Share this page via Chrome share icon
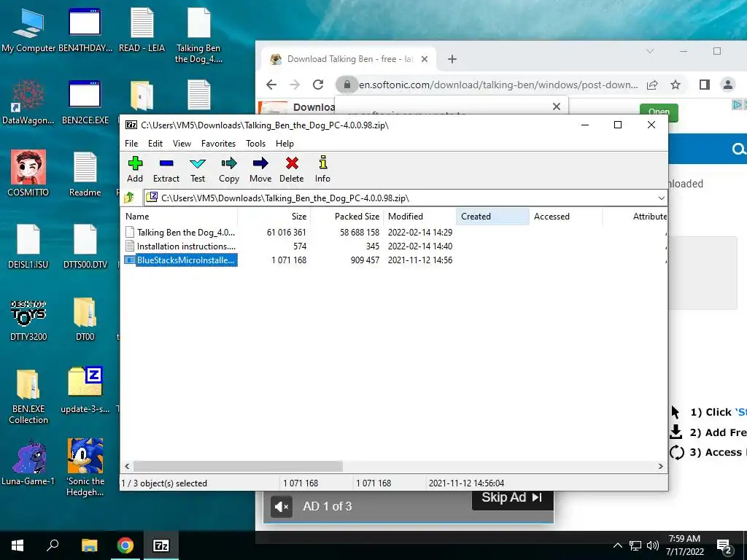This screenshot has width=747, height=560. (x=652, y=85)
